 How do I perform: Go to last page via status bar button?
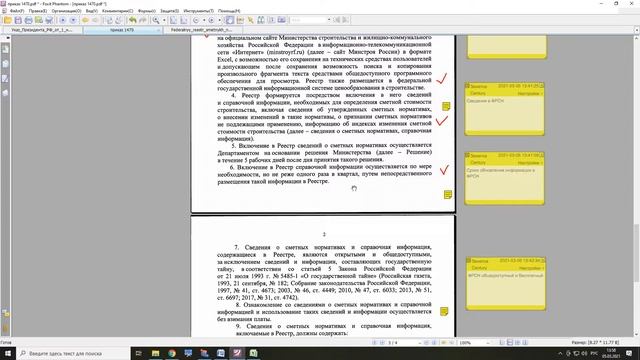(x=434, y=343)
